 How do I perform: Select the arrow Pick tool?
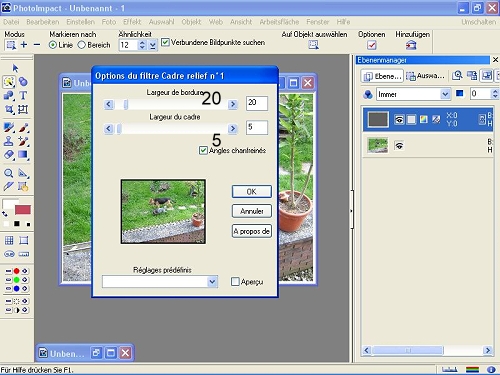coord(15,68)
